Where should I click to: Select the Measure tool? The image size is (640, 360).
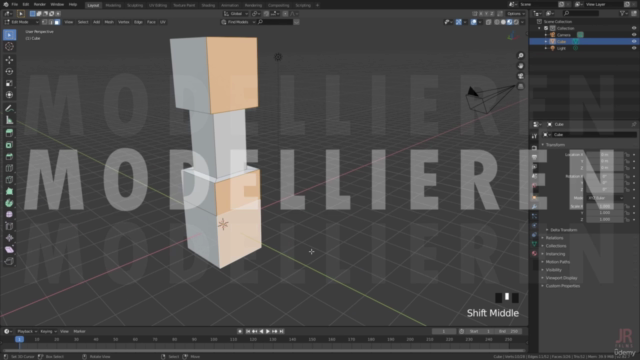coord(9,120)
